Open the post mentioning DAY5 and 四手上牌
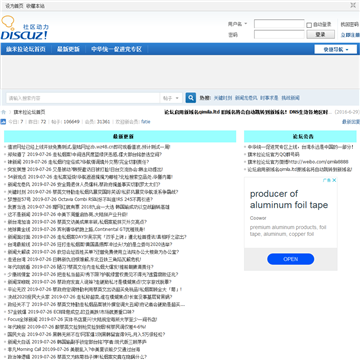360x360 pixels. point(97,237)
